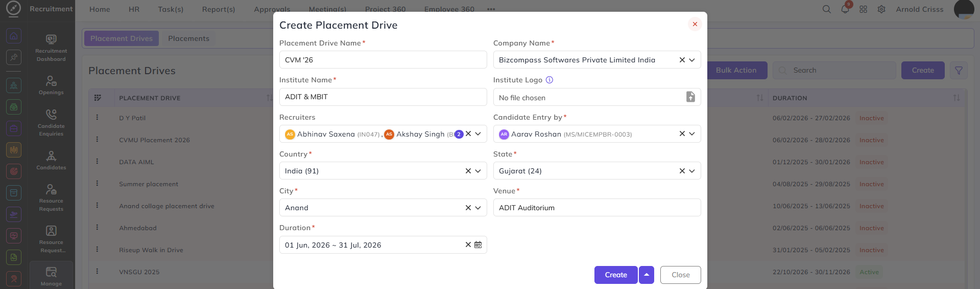
Task: Click the user profile avatar
Action: [964, 9]
